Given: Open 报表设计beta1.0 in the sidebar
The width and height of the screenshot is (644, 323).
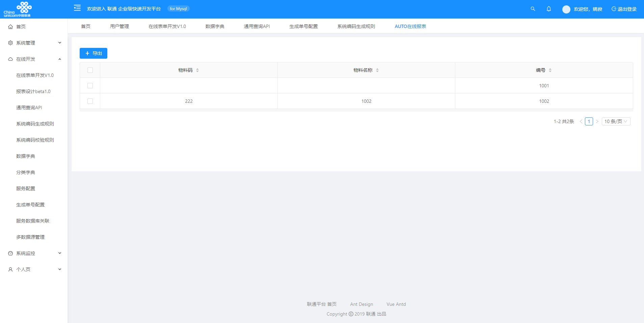Looking at the screenshot, I should 34,91.
